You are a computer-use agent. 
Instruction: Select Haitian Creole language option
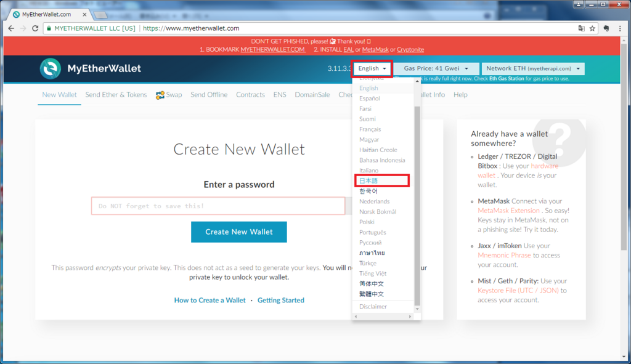tap(378, 150)
